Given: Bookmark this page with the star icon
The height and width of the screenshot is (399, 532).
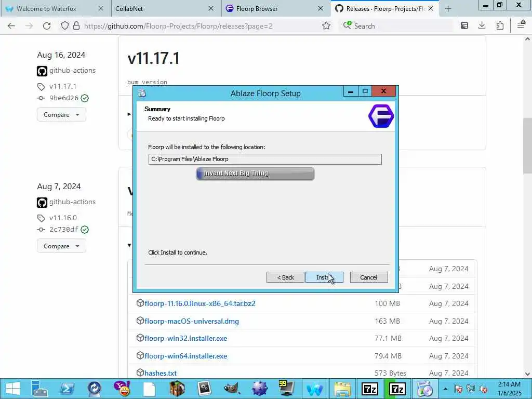Looking at the screenshot, I should 326,26.
